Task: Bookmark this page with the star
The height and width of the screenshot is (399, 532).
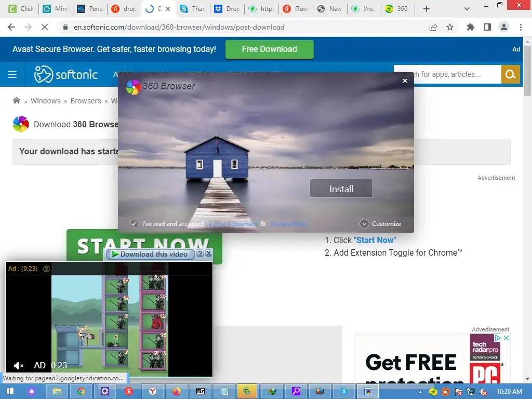Action: [450, 27]
